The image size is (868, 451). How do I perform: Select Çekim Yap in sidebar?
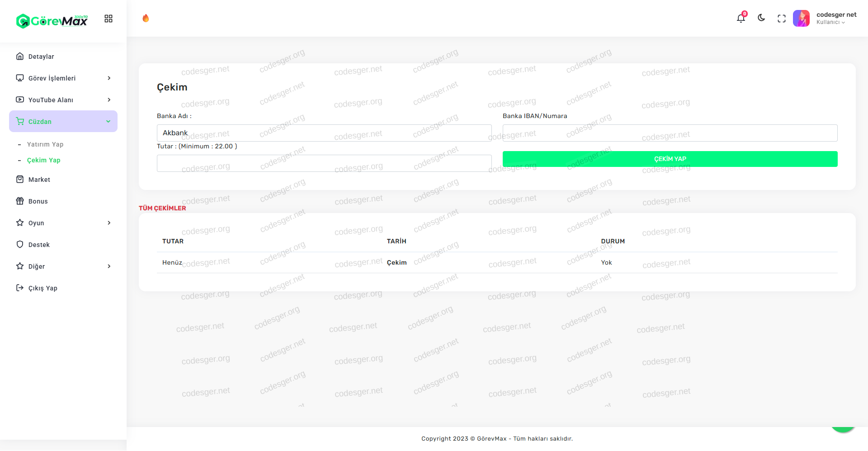43,160
